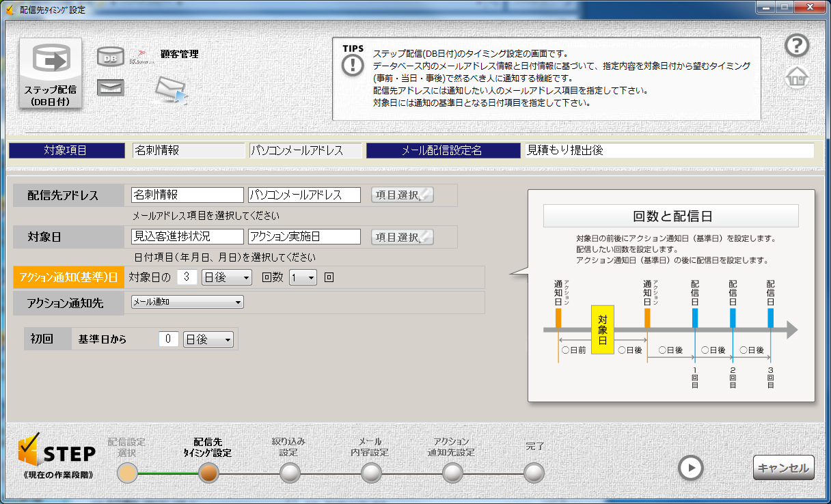Viewport: 831px width, 504px height.
Task: Click the 3回目 marker in diagram
Action: point(771,378)
